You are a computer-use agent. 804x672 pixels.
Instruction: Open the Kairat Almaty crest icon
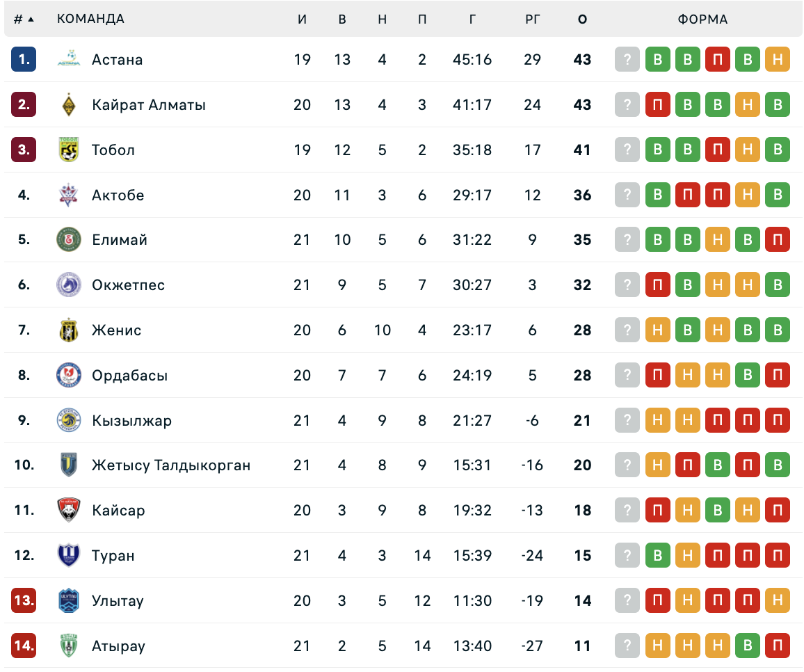pyautogui.click(x=68, y=104)
